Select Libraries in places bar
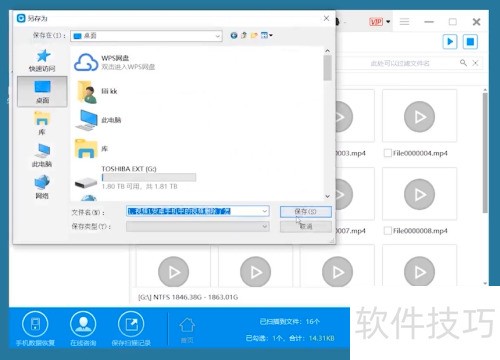This screenshot has height=360, width=500. (x=42, y=123)
